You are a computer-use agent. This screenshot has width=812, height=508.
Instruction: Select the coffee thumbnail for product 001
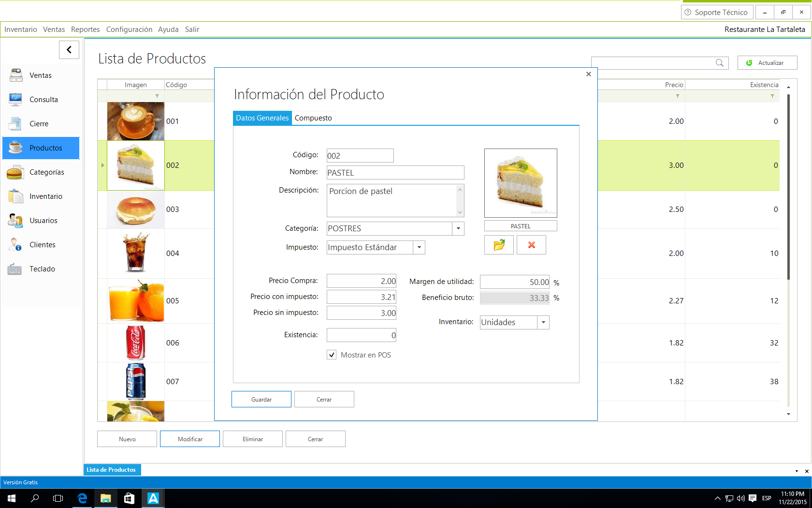[136, 121]
